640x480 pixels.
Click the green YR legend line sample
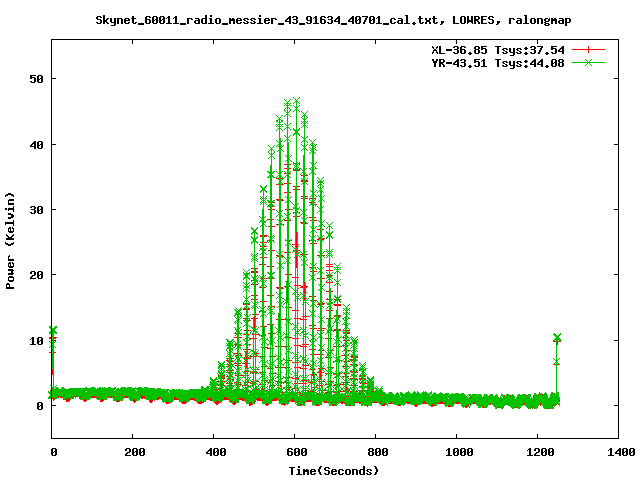pos(588,62)
